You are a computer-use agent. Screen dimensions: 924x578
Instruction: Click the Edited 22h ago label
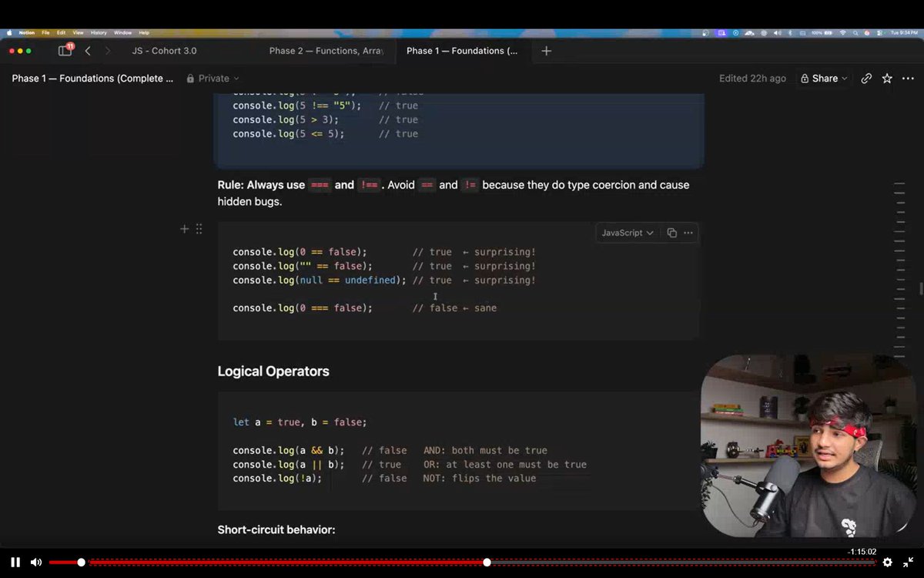752,79
